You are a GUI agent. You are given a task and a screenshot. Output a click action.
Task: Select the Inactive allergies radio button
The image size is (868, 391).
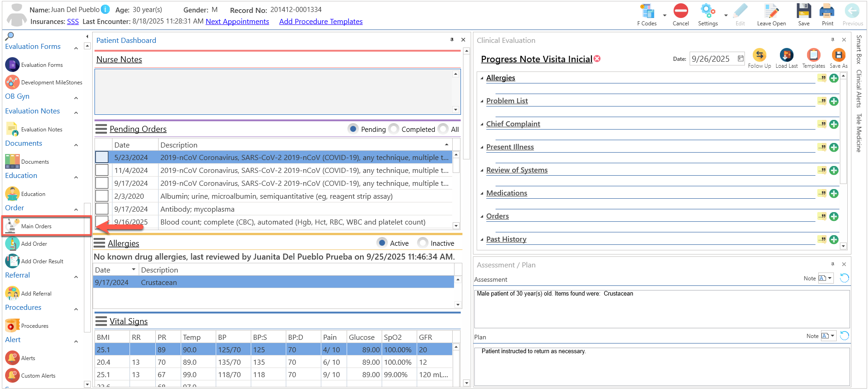(423, 243)
